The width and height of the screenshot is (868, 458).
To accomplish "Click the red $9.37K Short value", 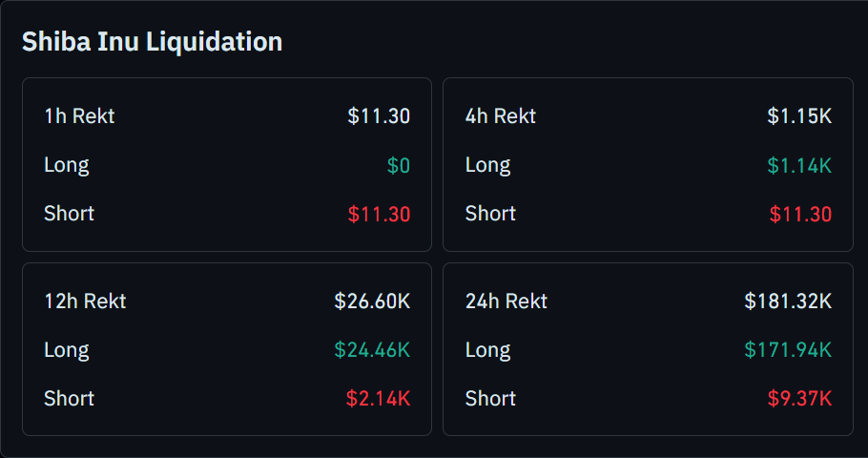I will point(799,399).
